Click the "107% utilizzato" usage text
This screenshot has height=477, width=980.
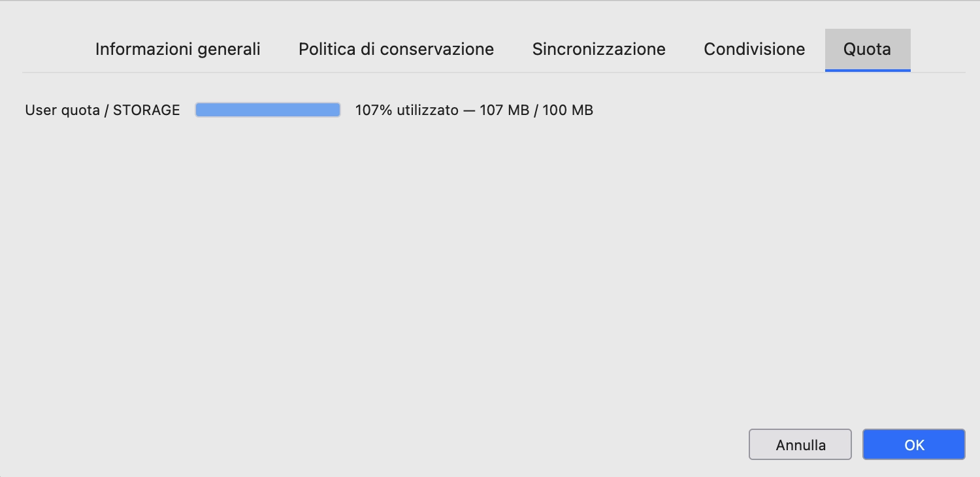point(406,110)
